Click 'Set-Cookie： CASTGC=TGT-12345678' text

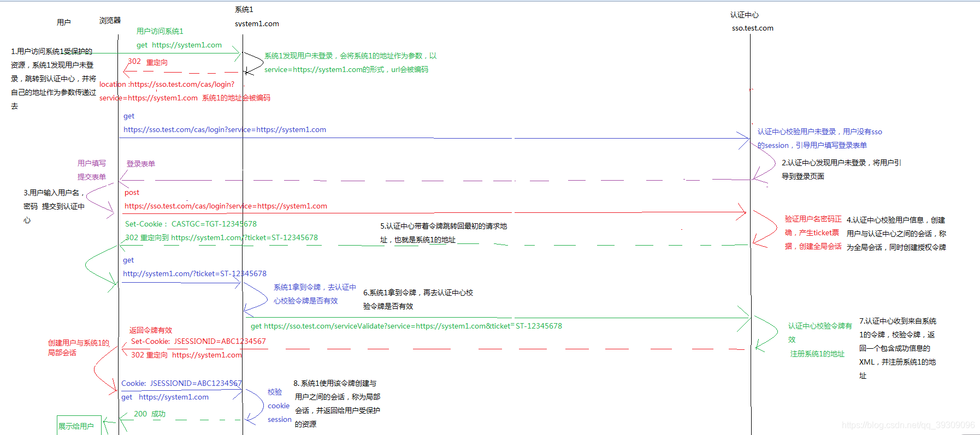[191, 224]
